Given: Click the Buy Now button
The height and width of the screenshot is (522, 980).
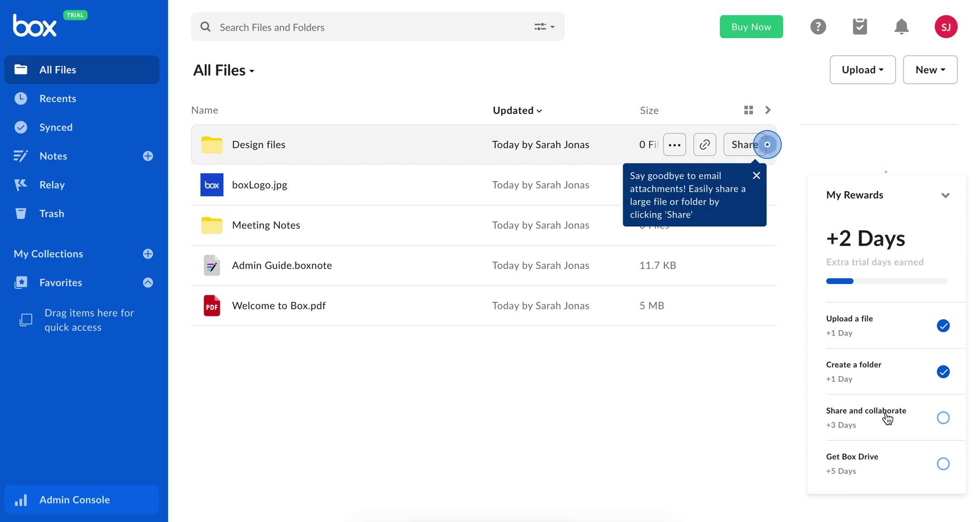Looking at the screenshot, I should click(751, 27).
